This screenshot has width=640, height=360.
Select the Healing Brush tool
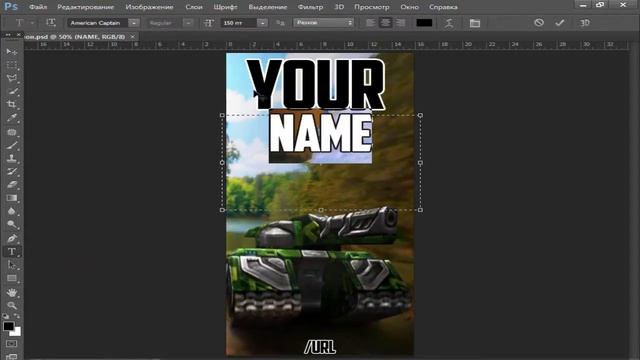pos(12,132)
